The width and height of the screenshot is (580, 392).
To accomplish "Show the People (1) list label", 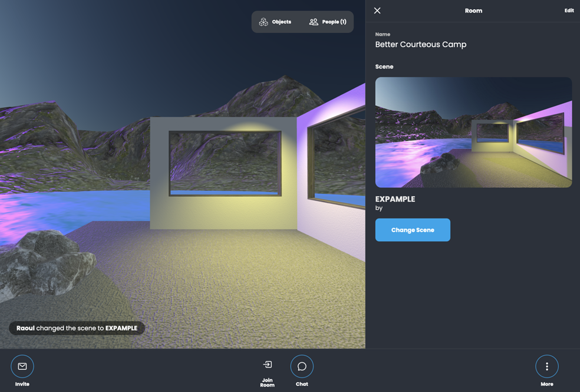I will pyautogui.click(x=334, y=22).
